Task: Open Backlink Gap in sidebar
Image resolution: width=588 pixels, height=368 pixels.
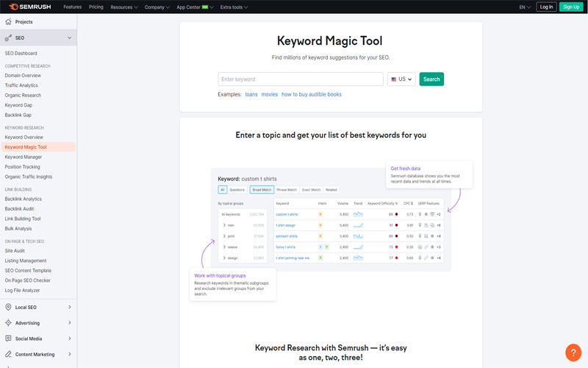Action: click(x=18, y=115)
